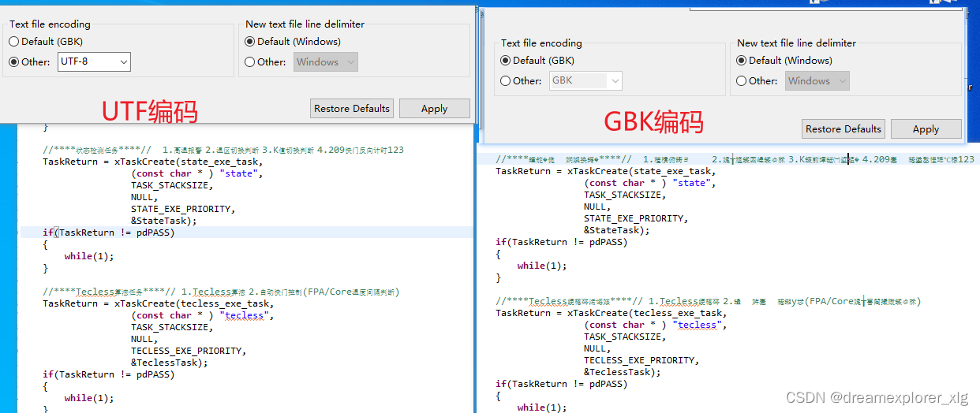Select Other encoding radio in left UTF-8 dialog
This screenshot has width=980, height=413.
point(14,62)
